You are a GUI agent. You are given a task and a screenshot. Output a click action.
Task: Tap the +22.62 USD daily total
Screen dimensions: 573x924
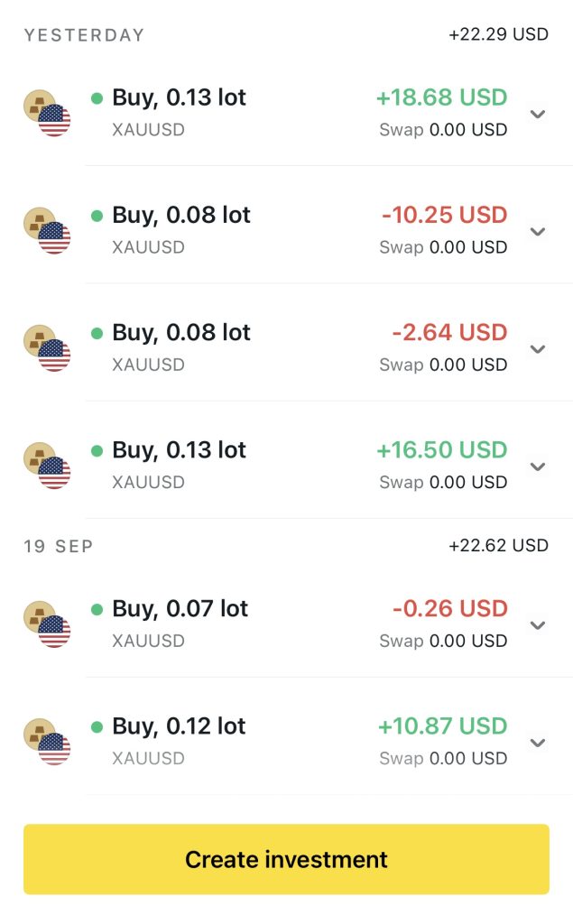point(498,546)
